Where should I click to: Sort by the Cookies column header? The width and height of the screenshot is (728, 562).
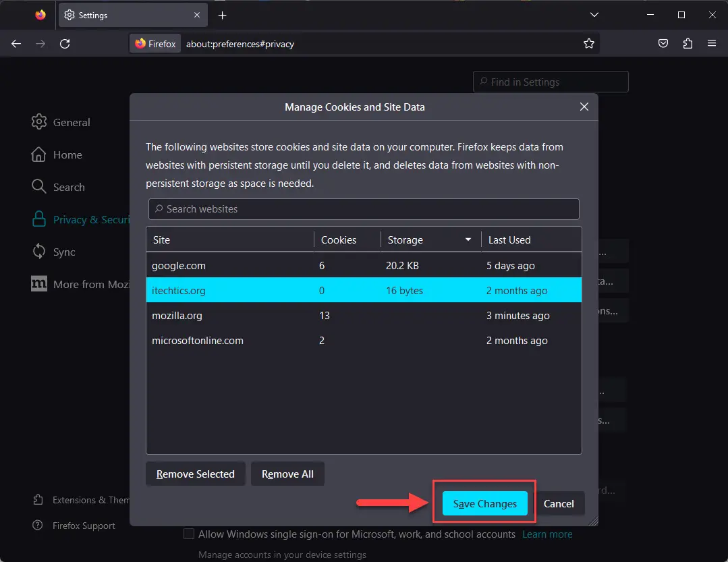point(347,240)
